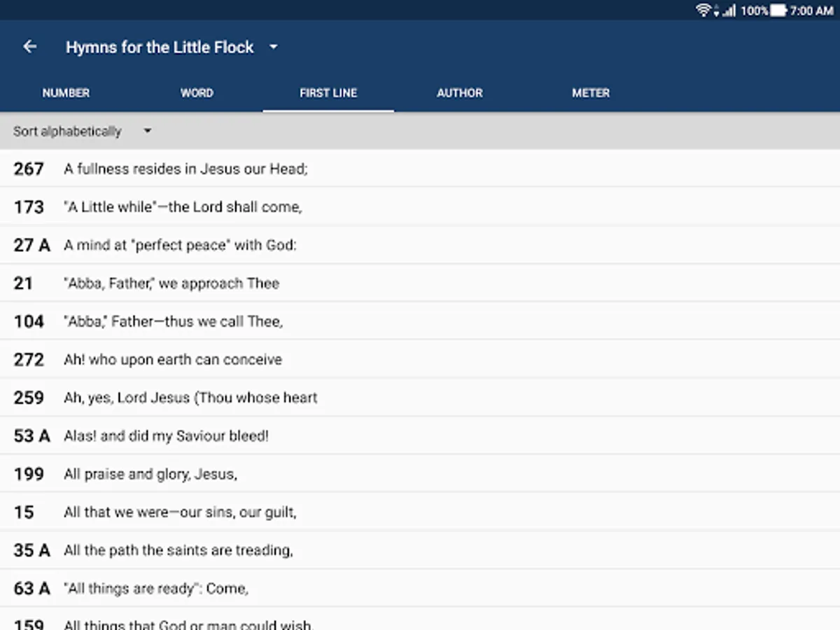Viewport: 840px width, 630px height.
Task: Switch to the WORD tab
Action: click(x=197, y=93)
